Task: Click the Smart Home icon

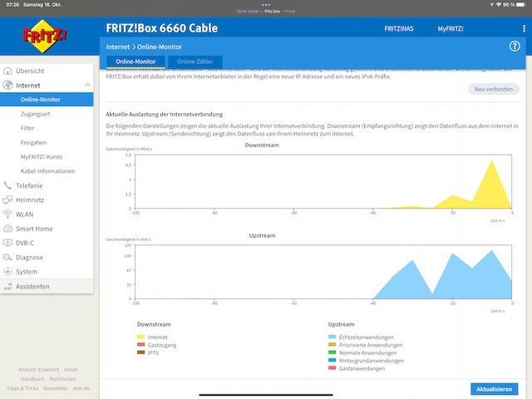Action: pyautogui.click(x=7, y=229)
